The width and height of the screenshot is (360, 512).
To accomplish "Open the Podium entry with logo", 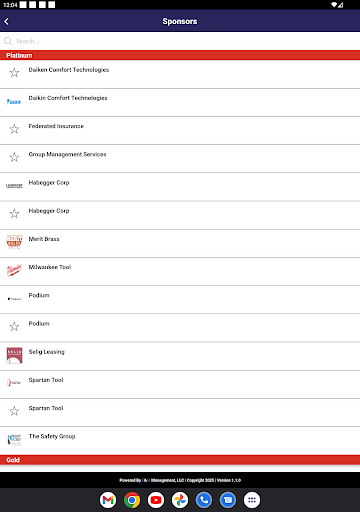I will (x=180, y=299).
